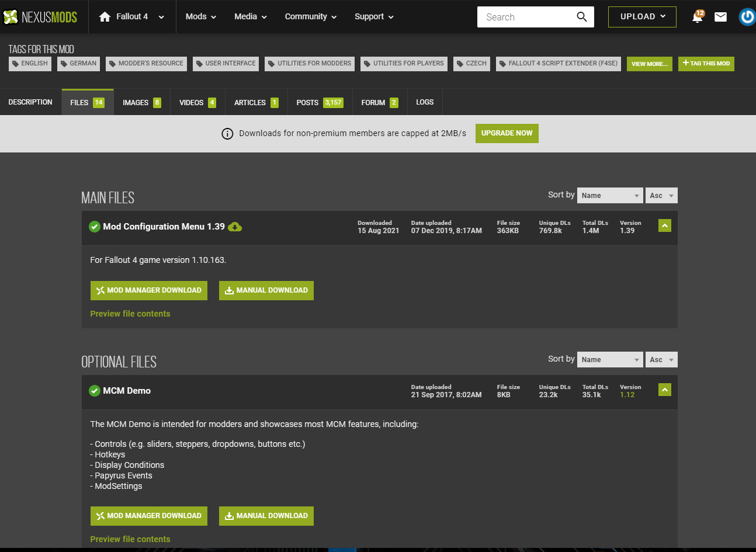Open Optional Files sort-by Name dropdown
The width and height of the screenshot is (756, 552).
click(x=610, y=360)
